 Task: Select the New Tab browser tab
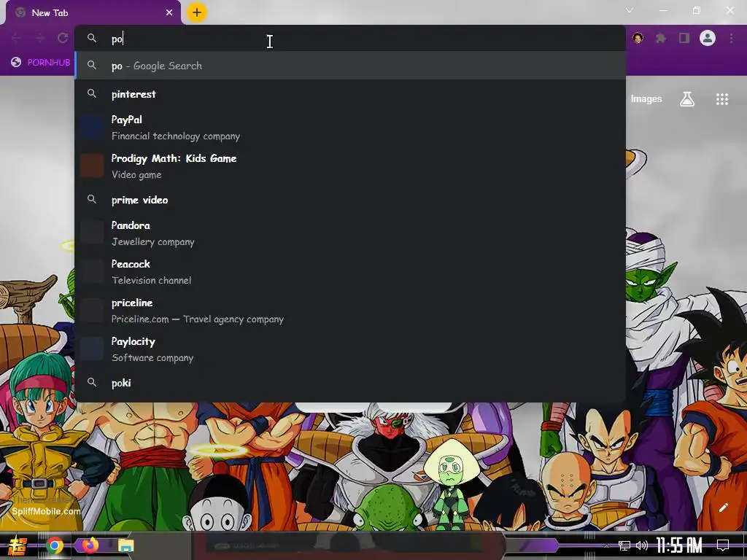click(93, 13)
